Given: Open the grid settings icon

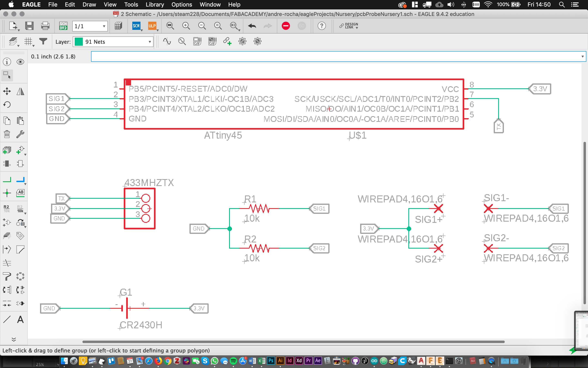Looking at the screenshot, I should point(28,42).
